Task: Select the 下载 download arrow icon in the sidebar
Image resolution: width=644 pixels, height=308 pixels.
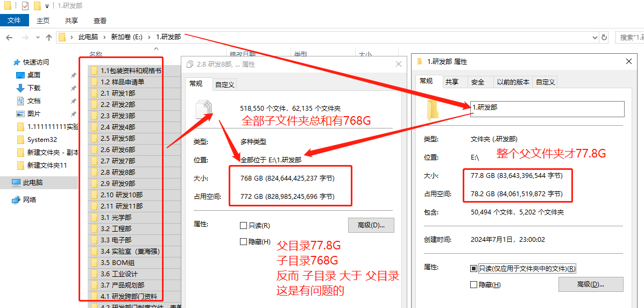Action: pos(20,88)
